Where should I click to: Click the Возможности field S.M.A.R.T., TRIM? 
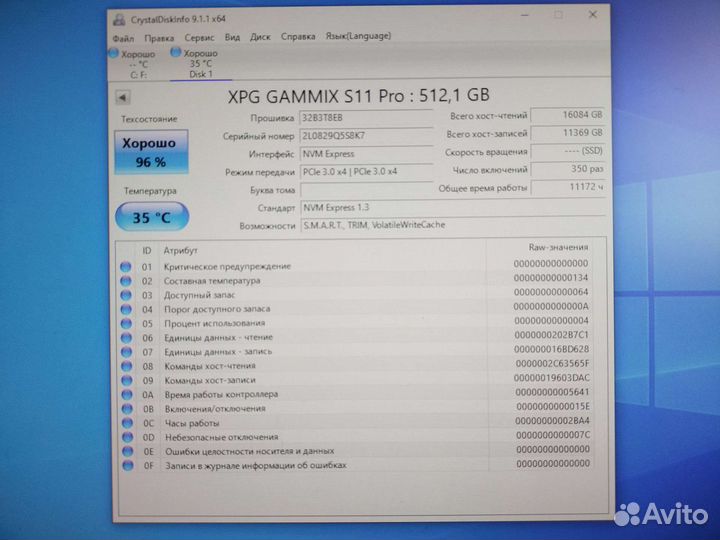point(453,225)
